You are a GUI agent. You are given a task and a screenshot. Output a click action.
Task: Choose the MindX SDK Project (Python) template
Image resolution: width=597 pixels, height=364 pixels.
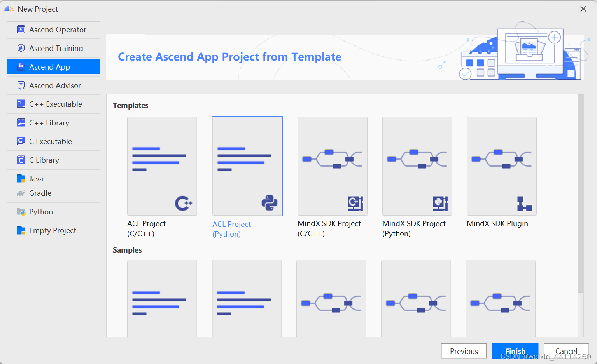tap(417, 166)
